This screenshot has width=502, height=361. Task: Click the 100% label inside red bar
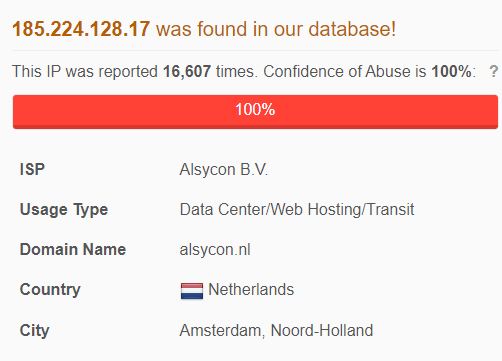[x=255, y=109]
